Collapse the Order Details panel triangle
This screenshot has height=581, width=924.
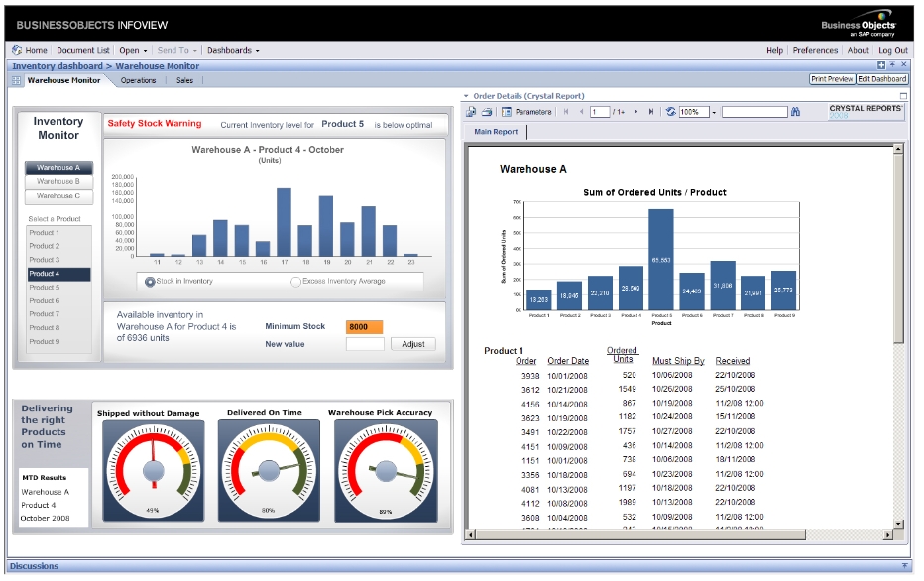[x=466, y=96]
